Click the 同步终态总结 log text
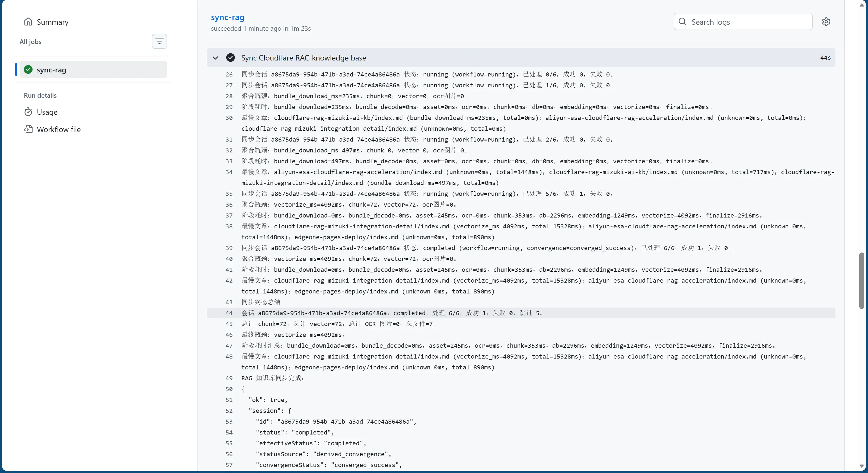 pos(261,302)
